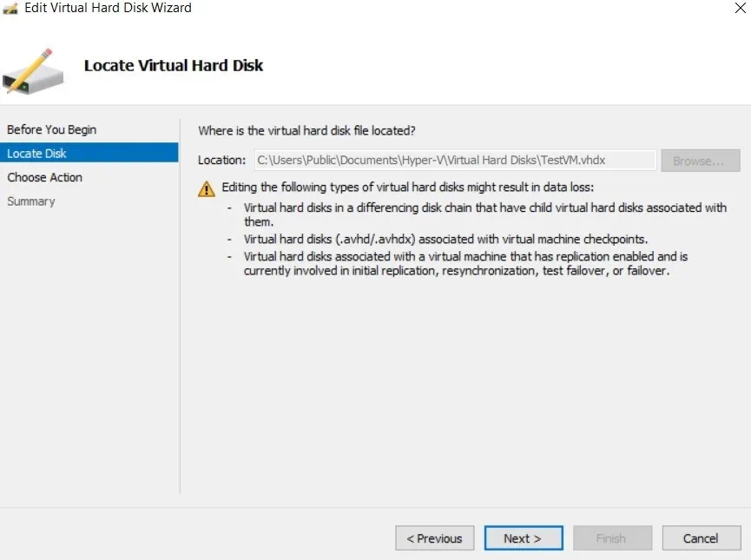The width and height of the screenshot is (751, 560).
Task: Click the Locate Virtual Hard Disk heading
Action: point(174,66)
